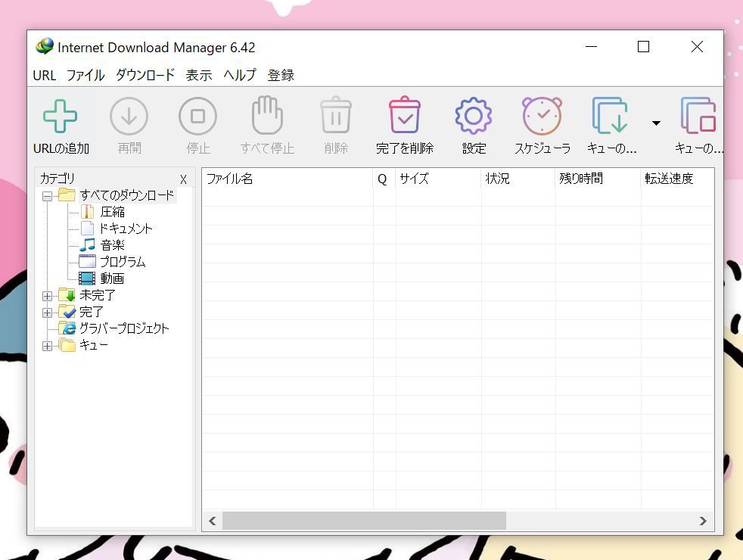This screenshot has width=743, height=560.
Task: Expand the 未完了 tree node
Action: pos(47,296)
